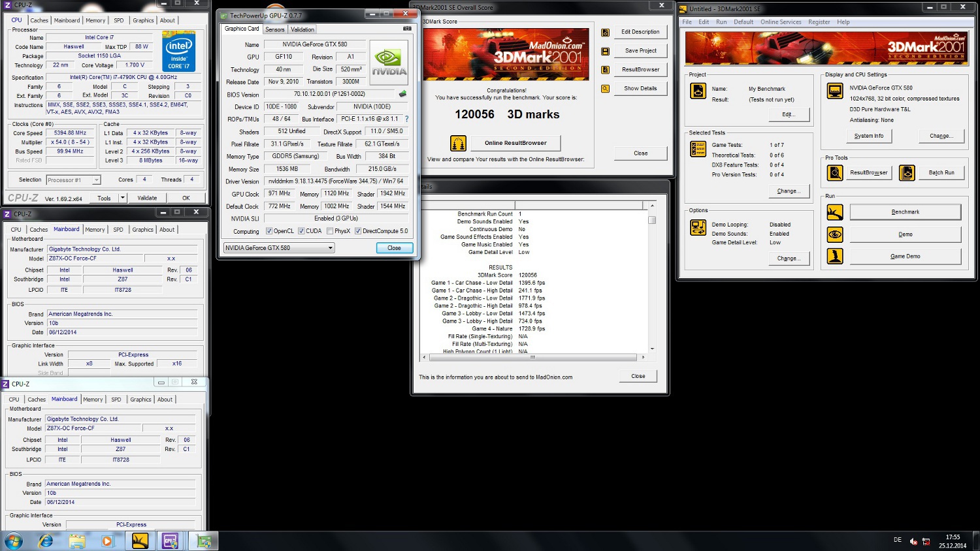Click the icon beside Edit Description
Screen dimensions: 980x551
click(606, 32)
